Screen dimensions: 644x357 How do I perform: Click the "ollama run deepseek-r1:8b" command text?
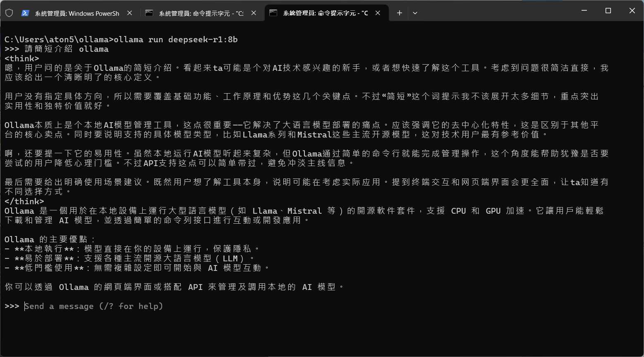(x=176, y=39)
